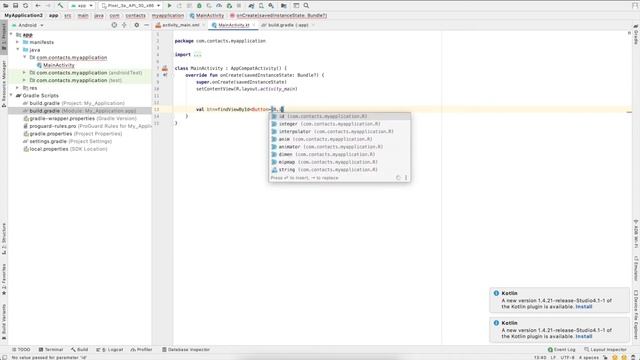Click the MainActivity breadcrumb in navigation bar
The width and height of the screenshot is (640, 360).
tap(207, 16)
